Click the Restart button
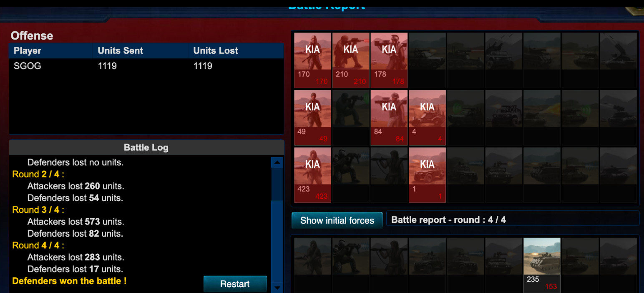Image resolution: width=644 pixels, height=293 pixels. (x=235, y=284)
